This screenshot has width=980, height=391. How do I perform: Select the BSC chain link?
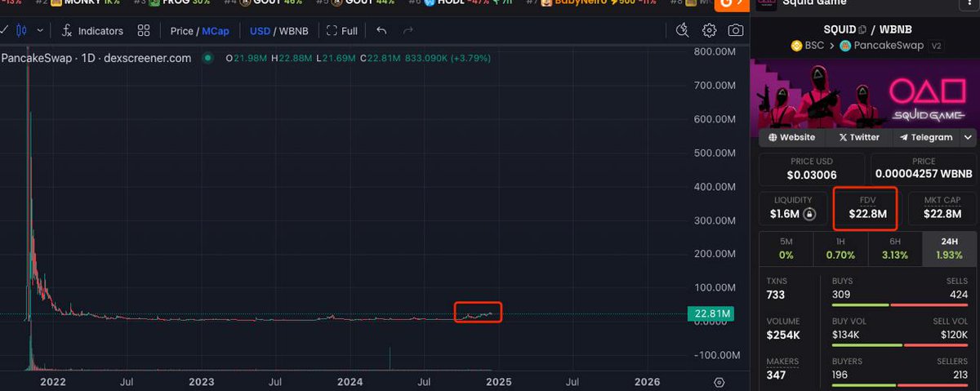pyautogui.click(x=807, y=46)
